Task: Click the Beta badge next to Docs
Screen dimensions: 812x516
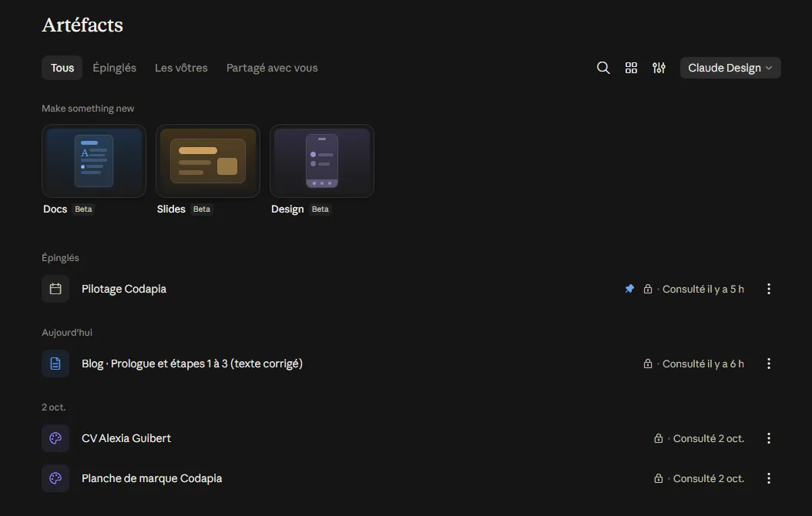Action: tap(83, 209)
